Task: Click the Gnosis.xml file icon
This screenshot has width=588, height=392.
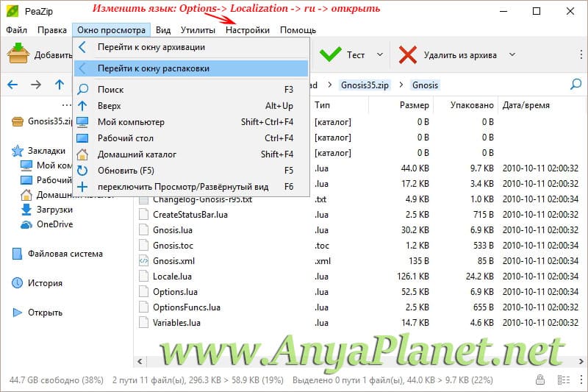Action: (x=143, y=260)
